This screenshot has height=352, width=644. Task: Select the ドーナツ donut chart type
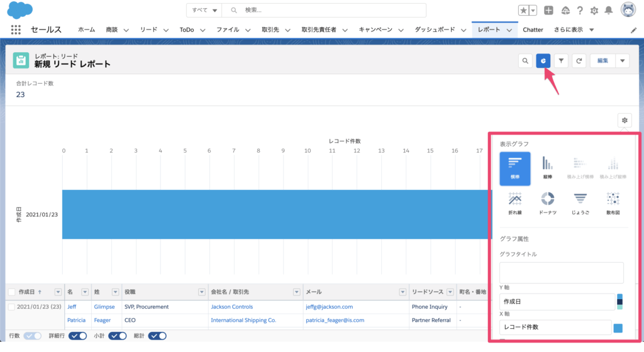pos(547,204)
